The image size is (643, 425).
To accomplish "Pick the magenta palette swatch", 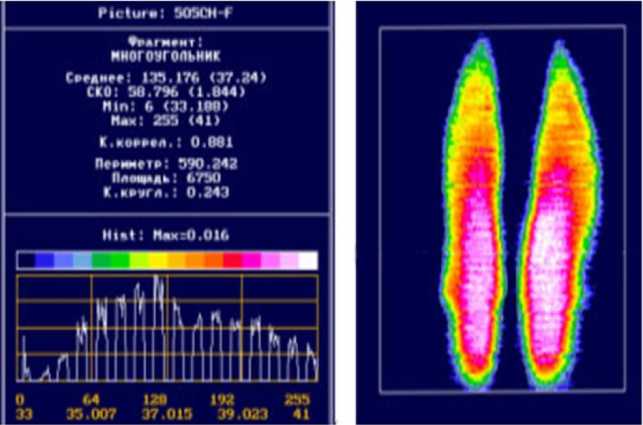I will (252, 260).
